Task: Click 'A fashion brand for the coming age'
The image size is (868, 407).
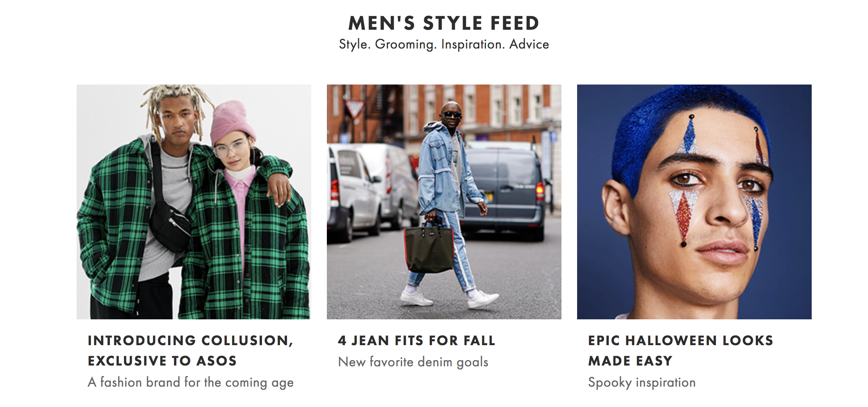Action: click(x=190, y=382)
